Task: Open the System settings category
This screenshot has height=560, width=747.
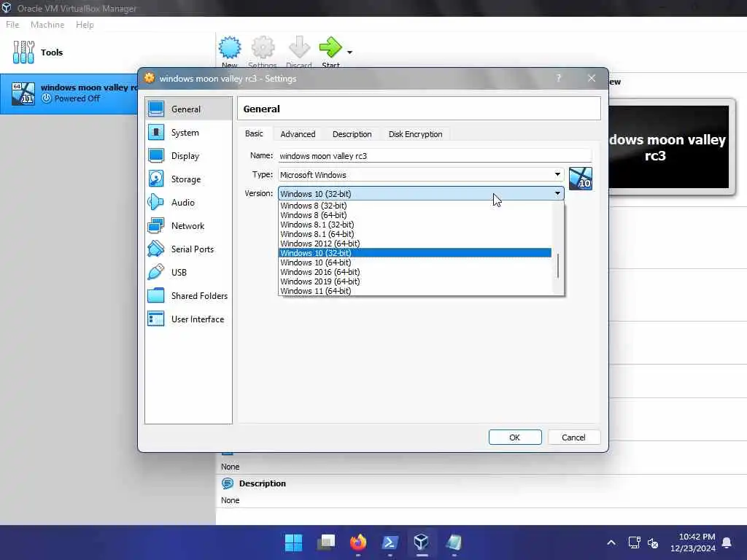Action: click(x=188, y=133)
